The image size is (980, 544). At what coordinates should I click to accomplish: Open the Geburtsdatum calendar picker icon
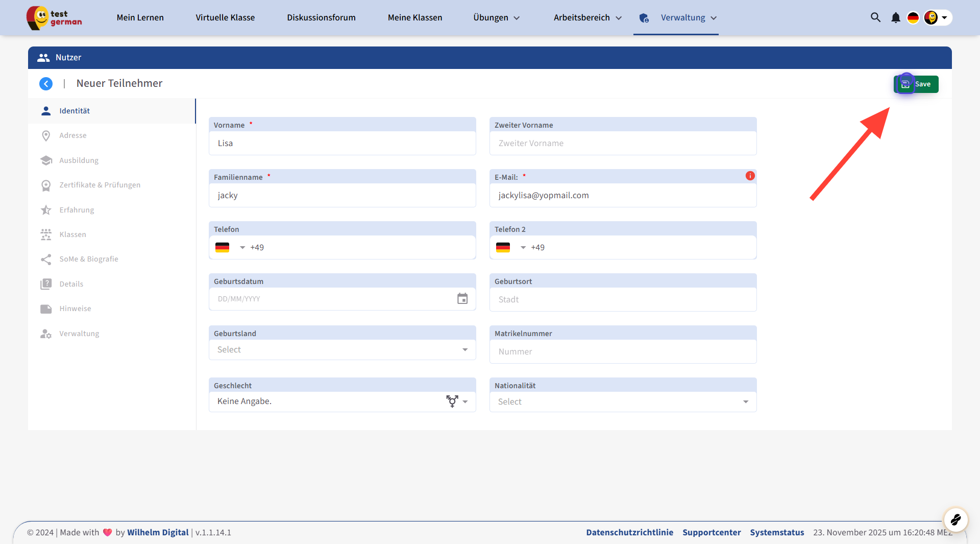click(462, 299)
